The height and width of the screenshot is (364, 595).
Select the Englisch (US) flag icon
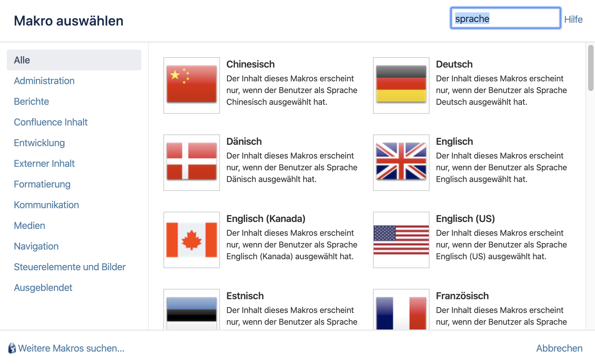click(401, 240)
